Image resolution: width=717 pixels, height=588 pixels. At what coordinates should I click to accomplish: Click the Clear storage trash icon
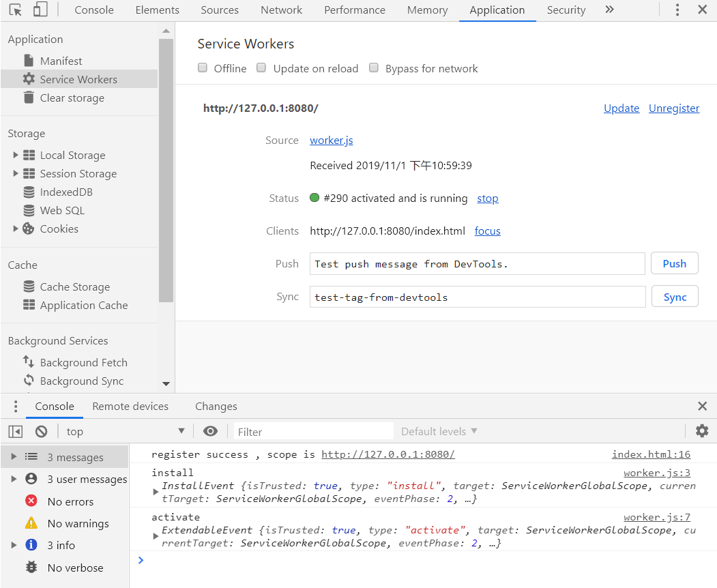tap(29, 98)
